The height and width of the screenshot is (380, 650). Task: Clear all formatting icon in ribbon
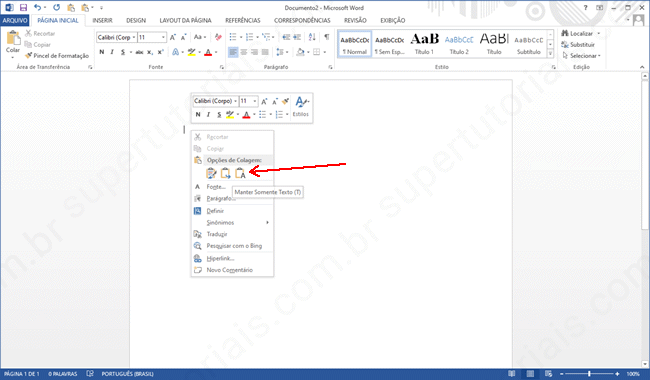coord(218,37)
